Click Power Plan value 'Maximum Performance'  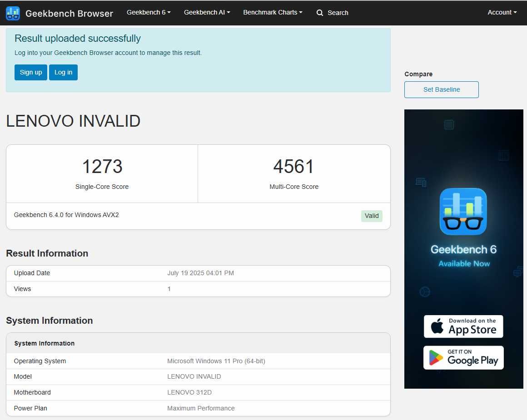click(x=201, y=408)
